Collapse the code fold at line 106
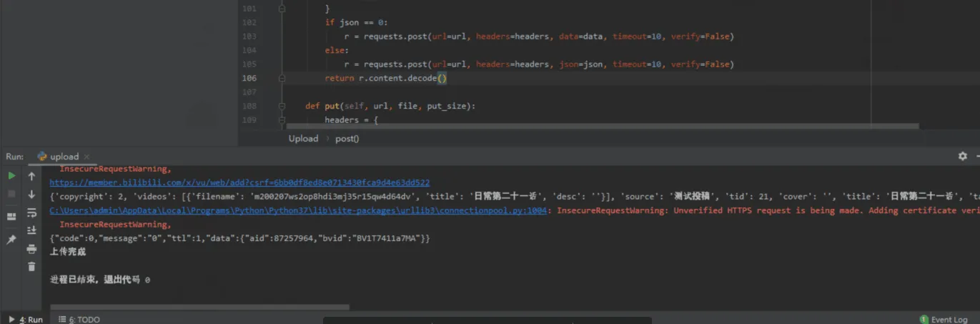Viewport: 980px width, 324px height. pyautogui.click(x=282, y=78)
